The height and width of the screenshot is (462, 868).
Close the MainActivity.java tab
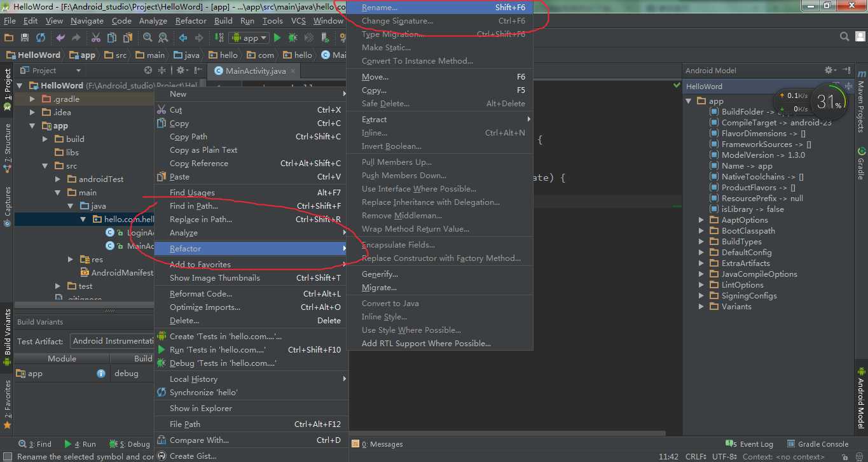pyautogui.click(x=292, y=71)
